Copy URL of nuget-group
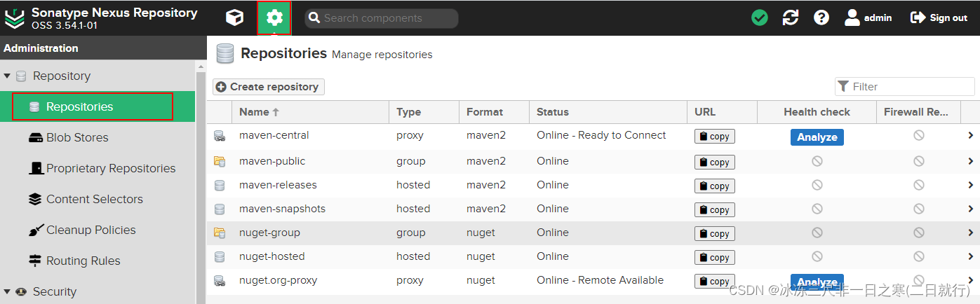The image size is (980, 304). (715, 233)
